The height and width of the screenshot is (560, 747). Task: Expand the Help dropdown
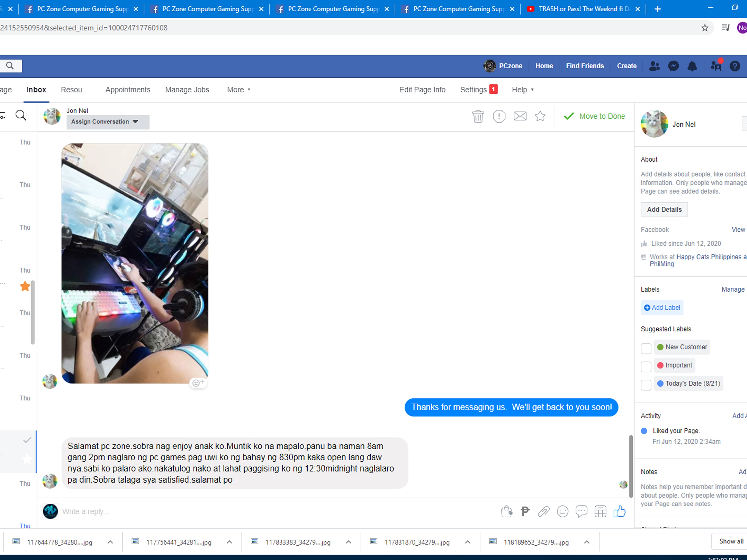pos(522,90)
